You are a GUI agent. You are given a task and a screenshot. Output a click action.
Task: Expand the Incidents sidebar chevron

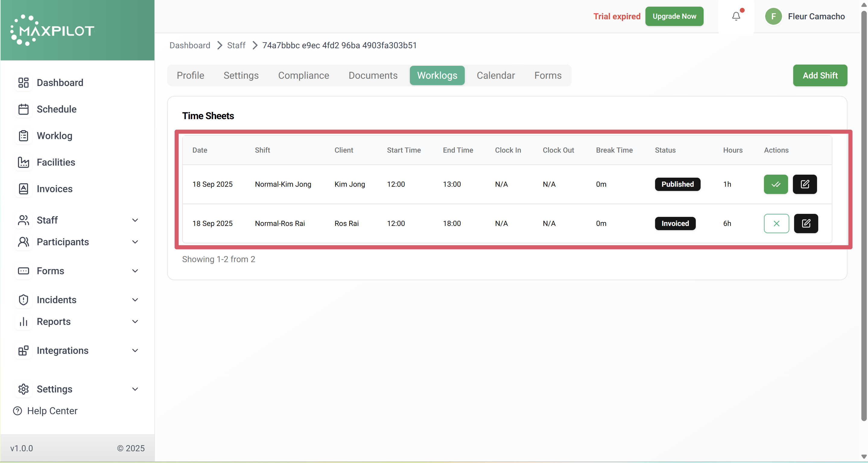(135, 300)
